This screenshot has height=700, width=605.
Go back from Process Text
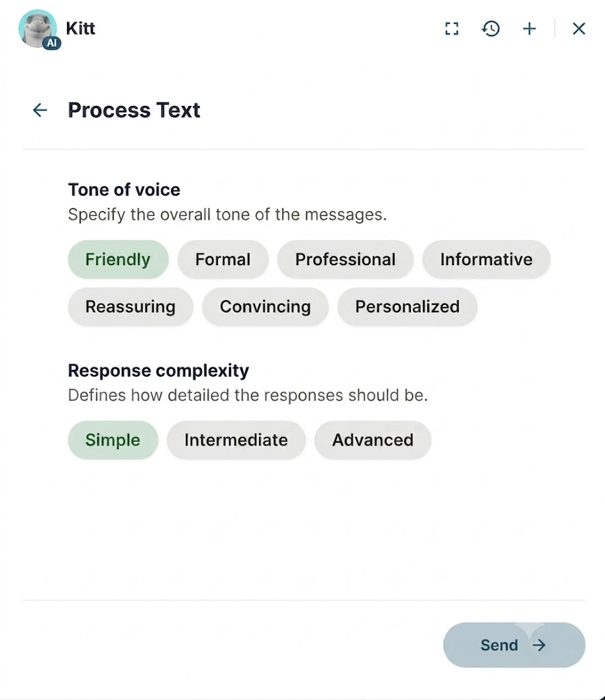pos(40,110)
